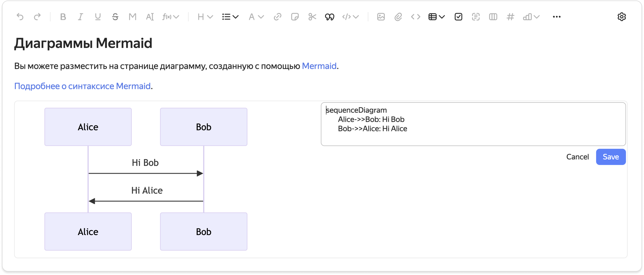Image resolution: width=644 pixels, height=275 pixels.
Task: Attach a file with the paperclip icon
Action: pos(398,17)
